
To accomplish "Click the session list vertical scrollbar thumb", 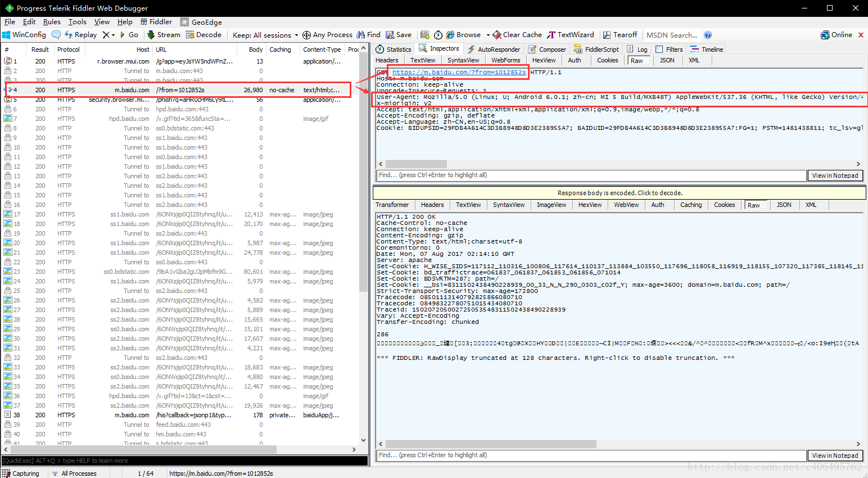I will point(363,172).
